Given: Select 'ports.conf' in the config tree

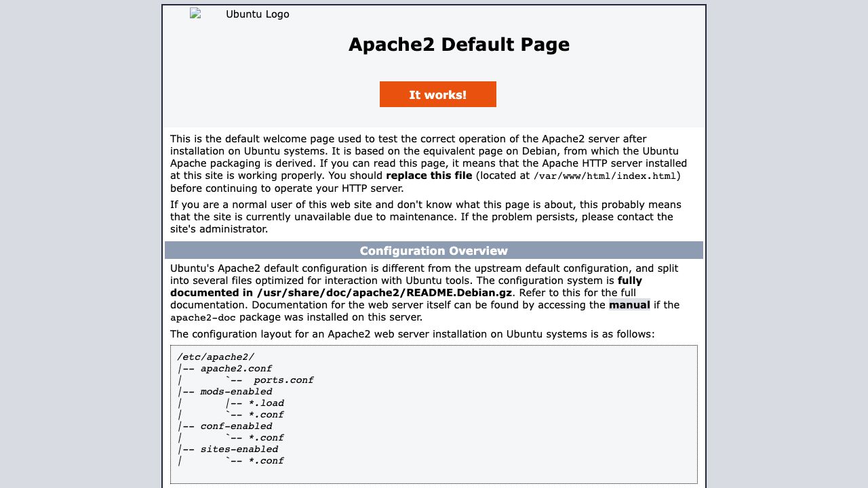Looking at the screenshot, I should pos(283,380).
